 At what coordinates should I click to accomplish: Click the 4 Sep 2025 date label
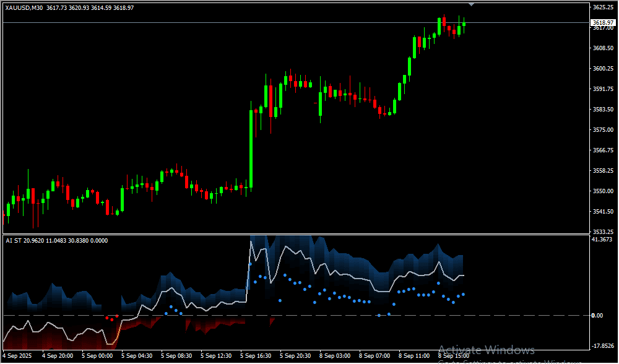coord(17,356)
